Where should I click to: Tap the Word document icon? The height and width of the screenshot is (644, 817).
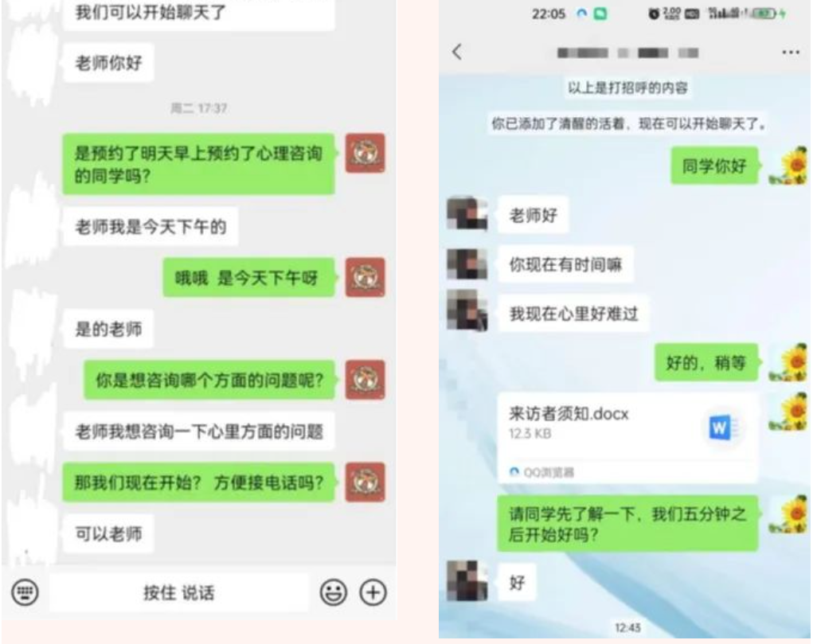tap(724, 427)
